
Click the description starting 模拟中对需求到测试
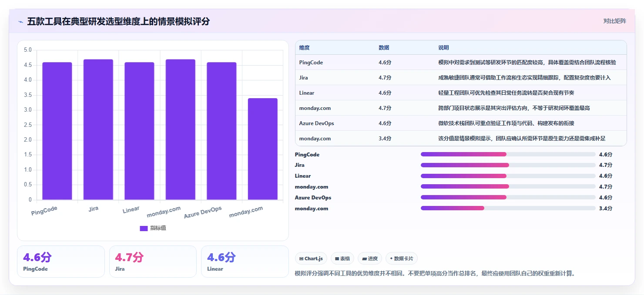click(527, 63)
